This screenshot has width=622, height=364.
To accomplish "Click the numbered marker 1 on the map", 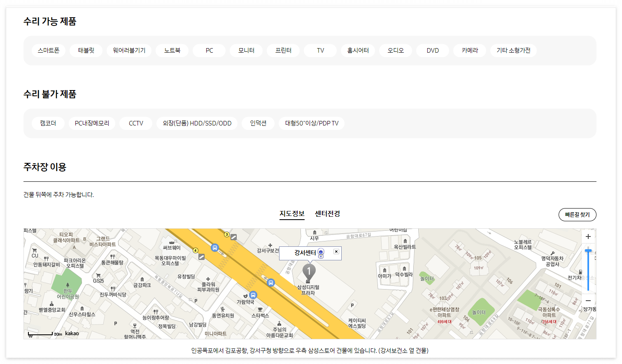I will pos(310,270).
